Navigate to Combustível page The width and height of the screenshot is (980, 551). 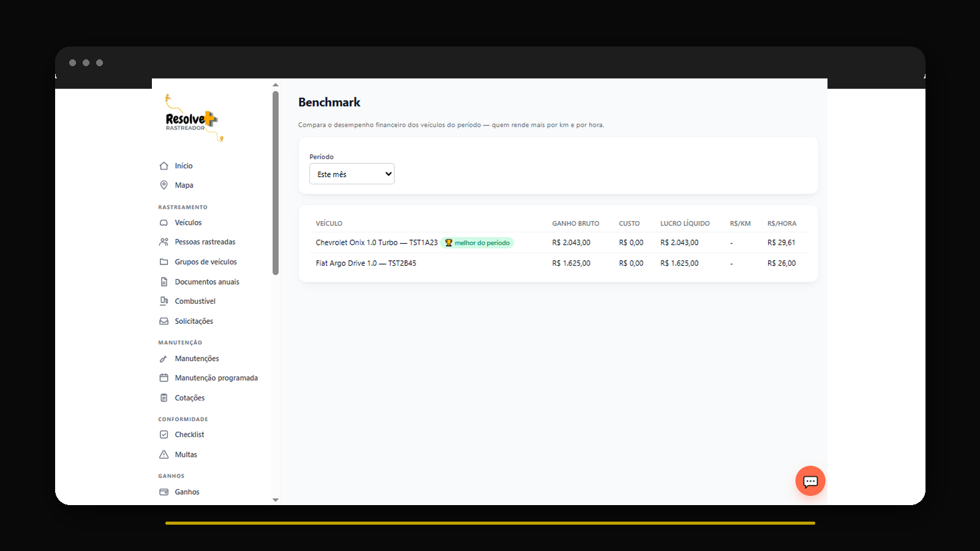coord(195,301)
